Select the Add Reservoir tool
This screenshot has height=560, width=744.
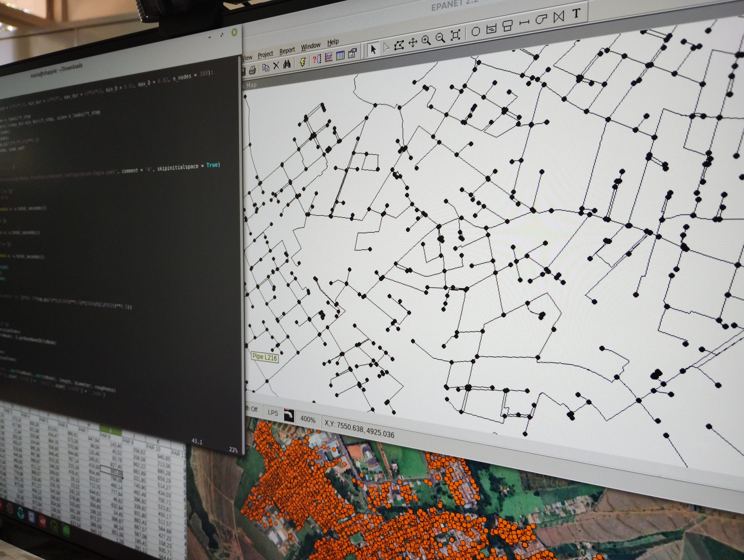(x=491, y=29)
